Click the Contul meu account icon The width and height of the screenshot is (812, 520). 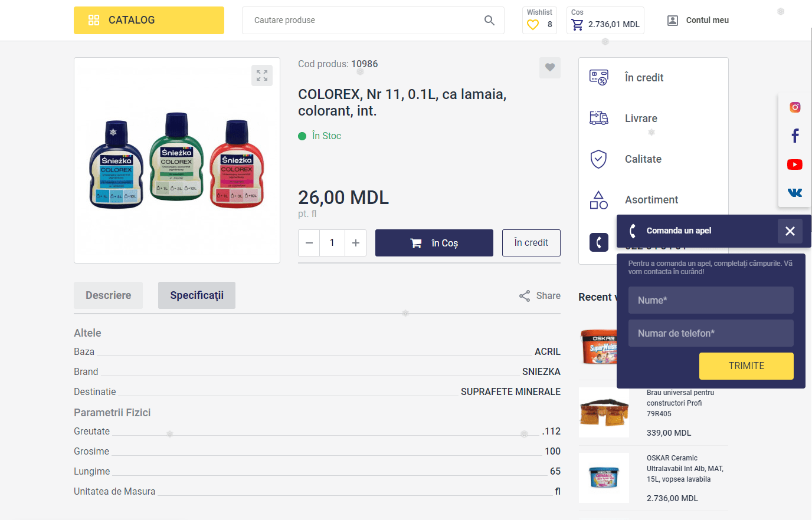[673, 20]
